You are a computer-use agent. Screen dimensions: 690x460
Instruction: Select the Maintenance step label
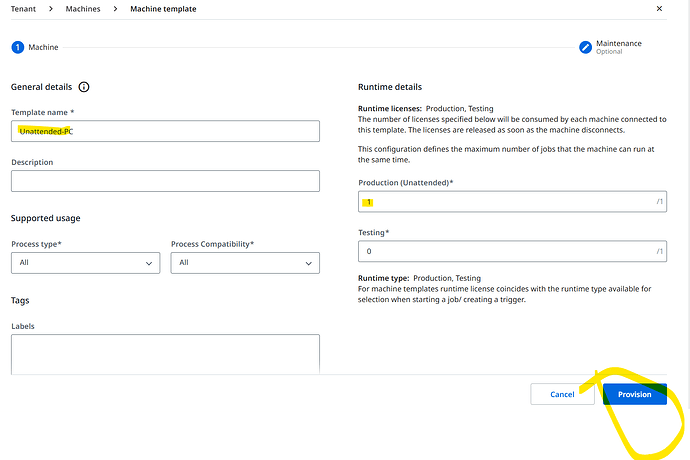pyautogui.click(x=619, y=44)
